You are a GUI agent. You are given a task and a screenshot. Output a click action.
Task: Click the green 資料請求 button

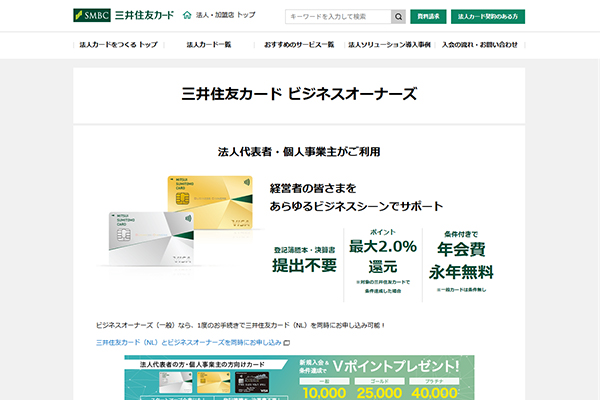coord(428,16)
